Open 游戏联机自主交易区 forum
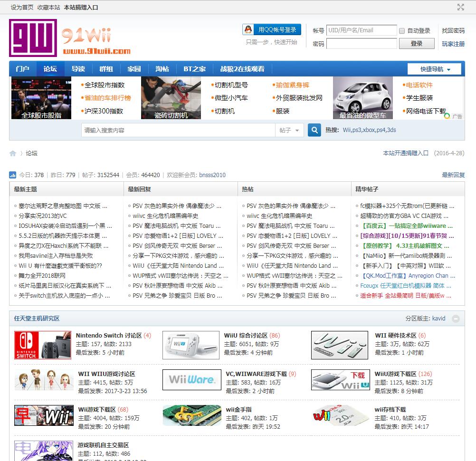476x461 pixels. (103, 445)
